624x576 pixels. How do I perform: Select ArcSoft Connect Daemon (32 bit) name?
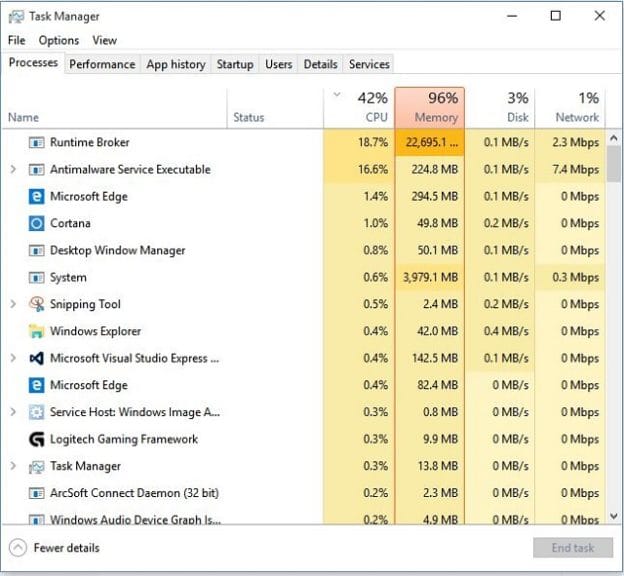[x=134, y=493]
